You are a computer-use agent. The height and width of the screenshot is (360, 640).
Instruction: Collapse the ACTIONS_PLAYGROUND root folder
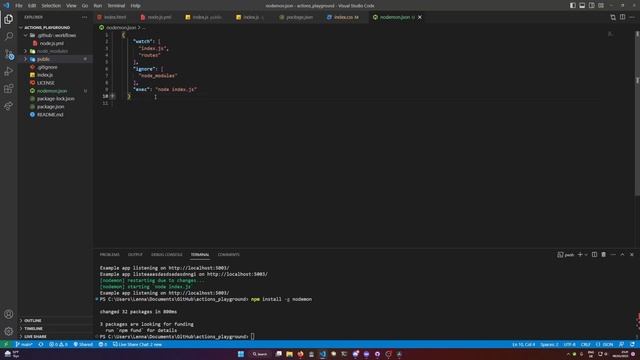click(55, 27)
